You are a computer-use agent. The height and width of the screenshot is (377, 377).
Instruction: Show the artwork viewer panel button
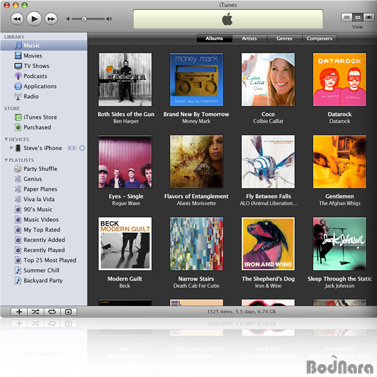tap(68, 312)
